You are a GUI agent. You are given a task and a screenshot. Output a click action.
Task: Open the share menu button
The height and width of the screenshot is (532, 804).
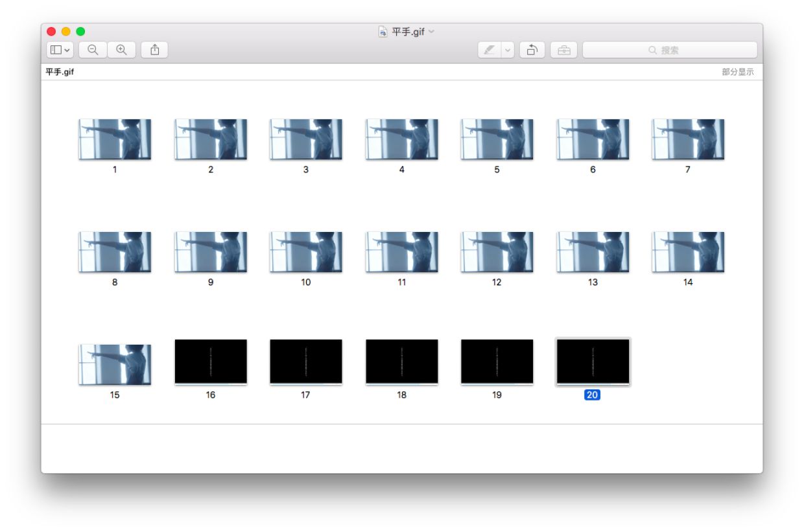[x=154, y=50]
